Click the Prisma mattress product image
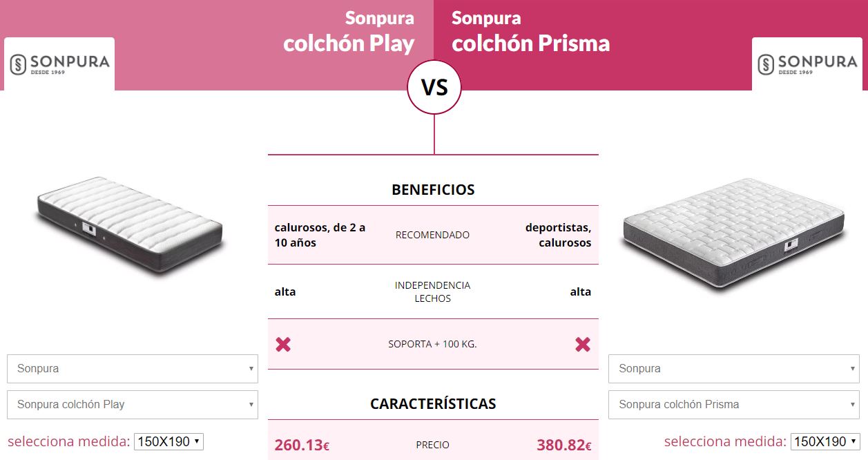The width and height of the screenshot is (868, 460). click(733, 233)
